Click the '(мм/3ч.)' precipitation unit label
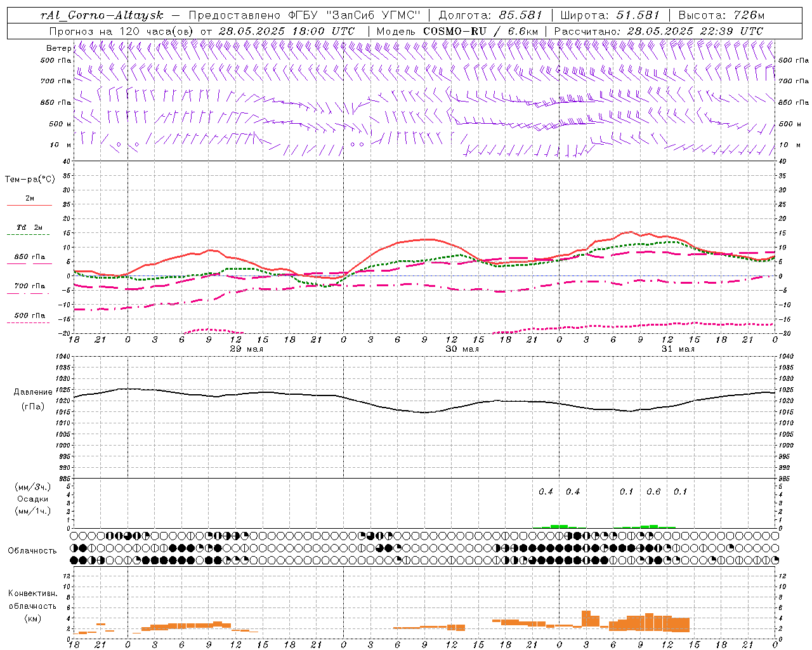Viewport: 812px width, 650px height. pyautogui.click(x=32, y=487)
